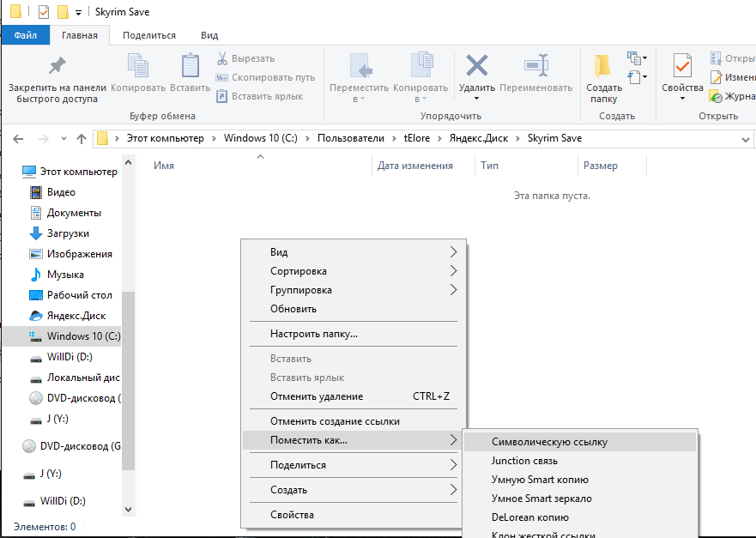Sort by Тип column header

(x=489, y=166)
